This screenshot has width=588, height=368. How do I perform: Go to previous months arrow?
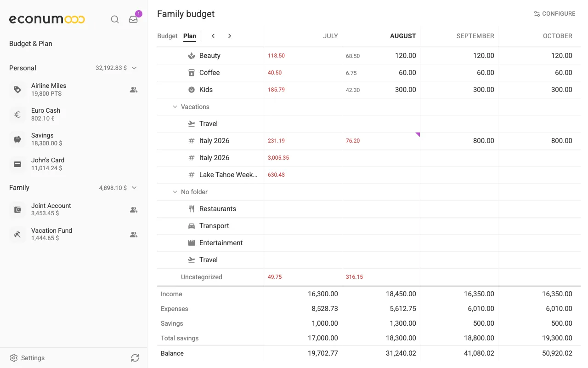213,36
